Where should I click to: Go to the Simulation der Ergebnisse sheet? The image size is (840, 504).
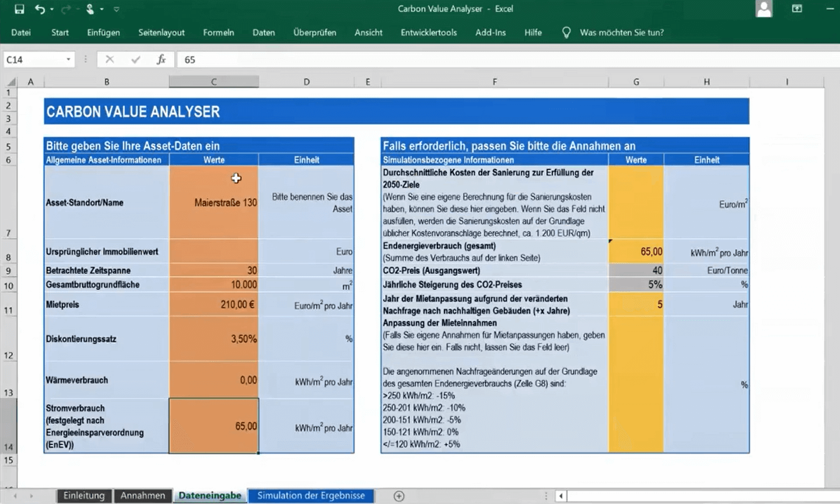point(311,496)
